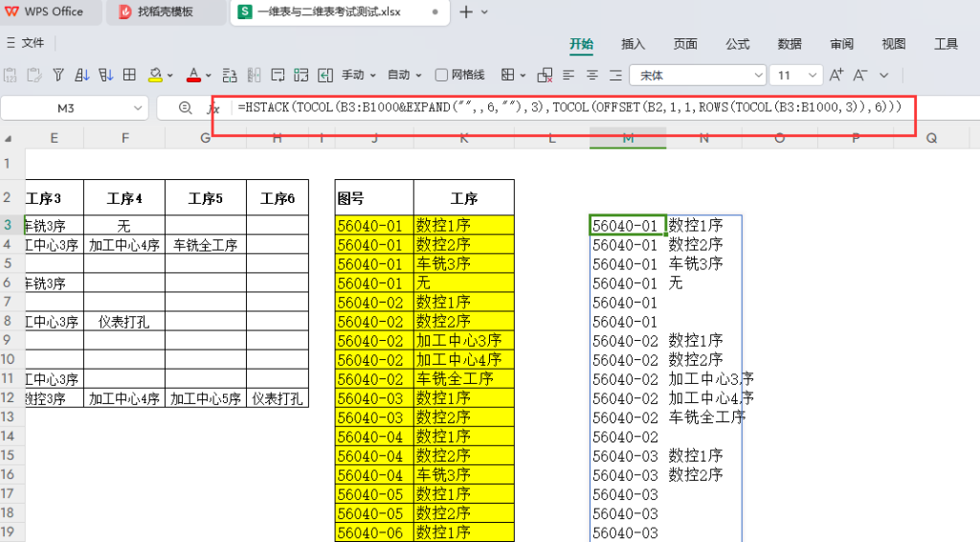Click the rows and columns icon

coord(230,75)
